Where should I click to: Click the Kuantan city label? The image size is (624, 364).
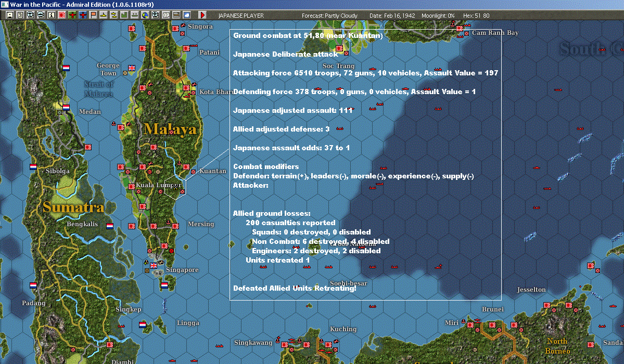pyautogui.click(x=212, y=171)
